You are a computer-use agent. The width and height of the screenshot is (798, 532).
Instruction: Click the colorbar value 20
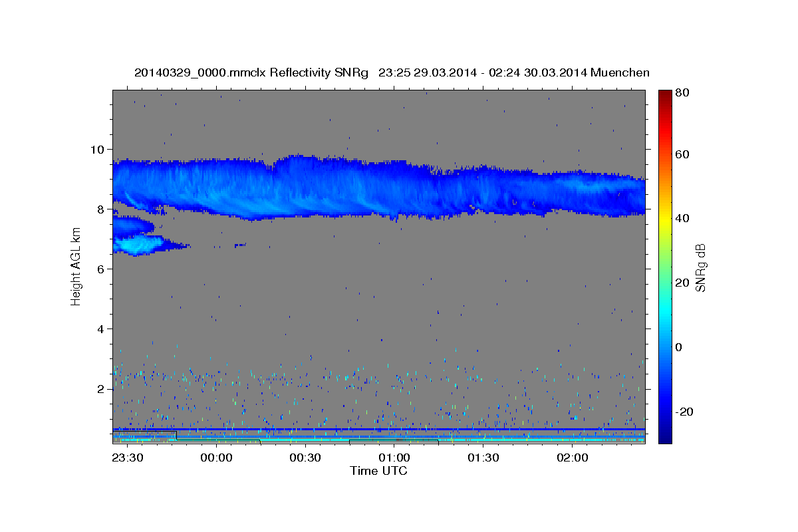(x=682, y=283)
